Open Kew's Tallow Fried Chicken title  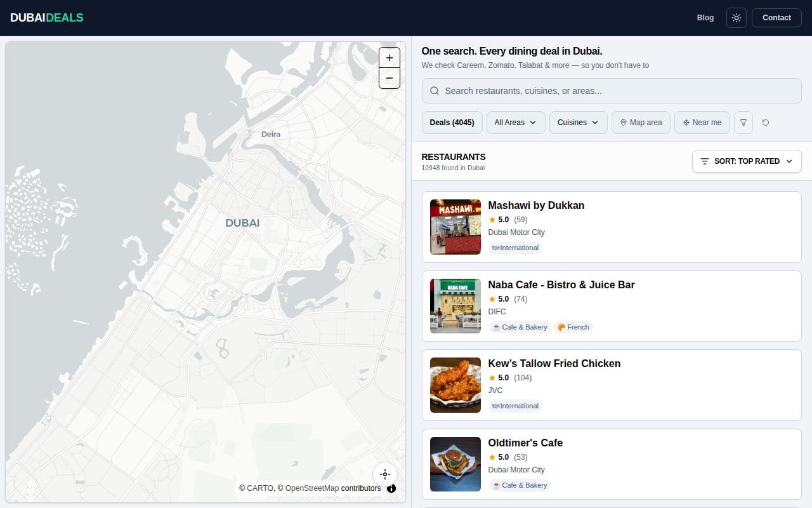[x=554, y=364]
